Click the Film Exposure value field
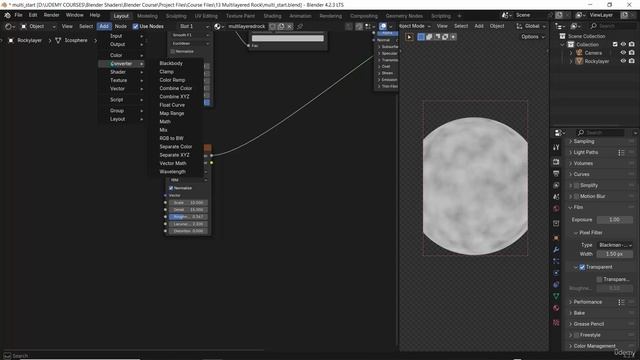 [615, 220]
